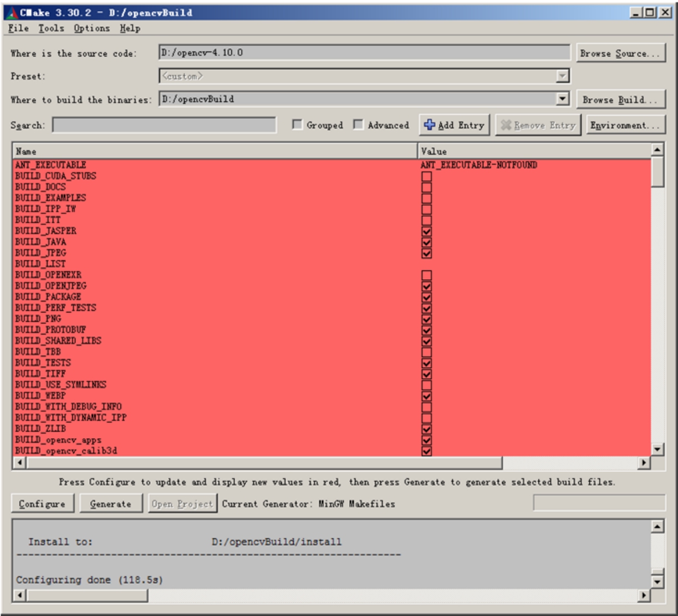Click the output log scroll-up arrow
678x616 pixels.
tap(657, 527)
